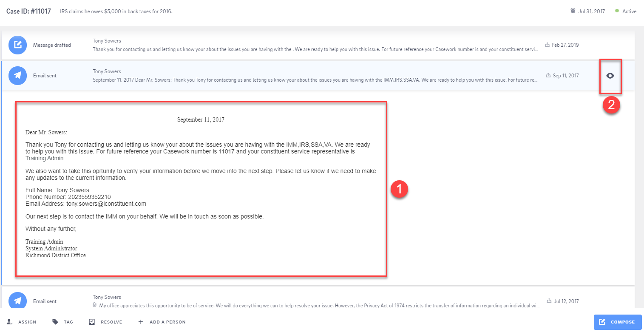Click the tony.sowers@iconstituent.com email address
This screenshot has height=332, width=644.
tap(106, 204)
